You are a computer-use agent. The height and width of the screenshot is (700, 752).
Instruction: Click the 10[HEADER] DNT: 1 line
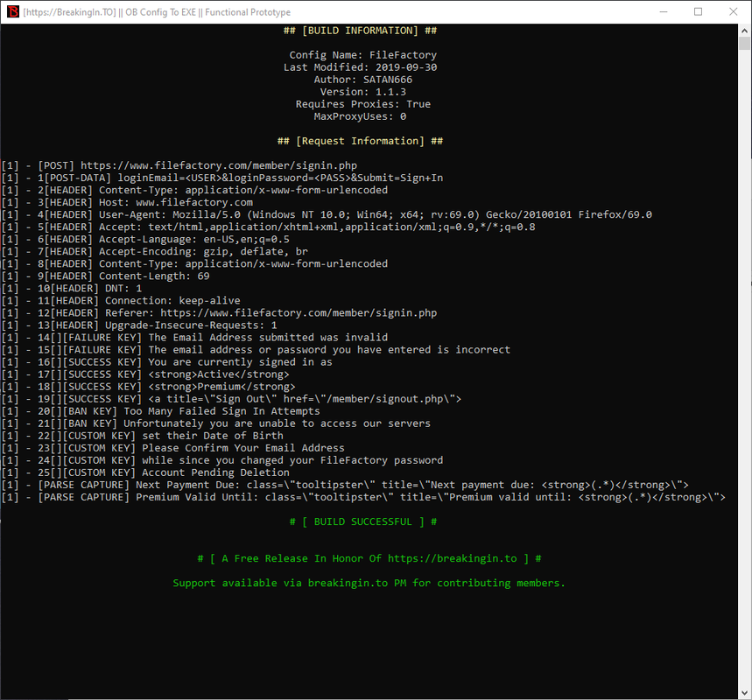coord(72,289)
